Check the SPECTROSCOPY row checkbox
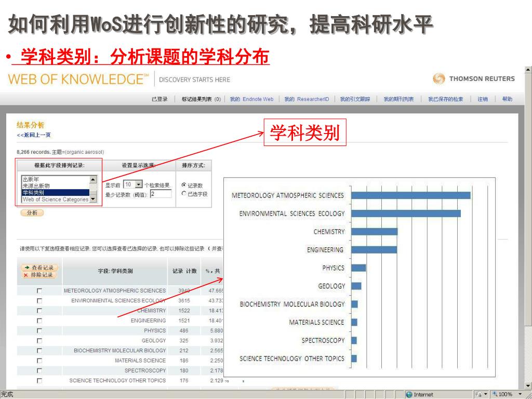The image size is (532, 399). click(x=39, y=370)
